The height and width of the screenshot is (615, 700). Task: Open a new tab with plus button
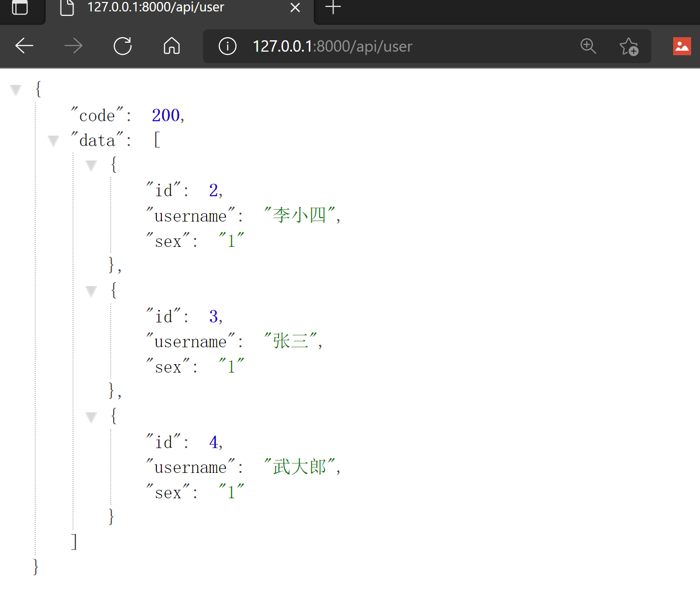click(x=333, y=7)
